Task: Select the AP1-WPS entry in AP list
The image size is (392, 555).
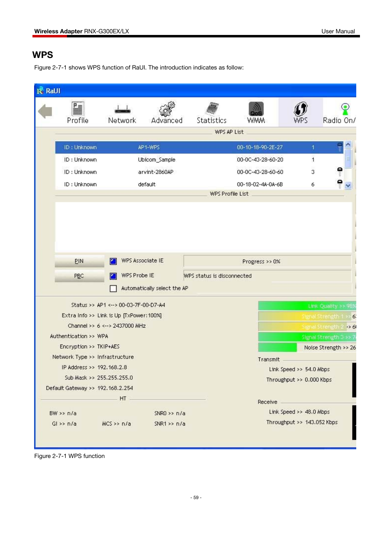Action: [199, 147]
